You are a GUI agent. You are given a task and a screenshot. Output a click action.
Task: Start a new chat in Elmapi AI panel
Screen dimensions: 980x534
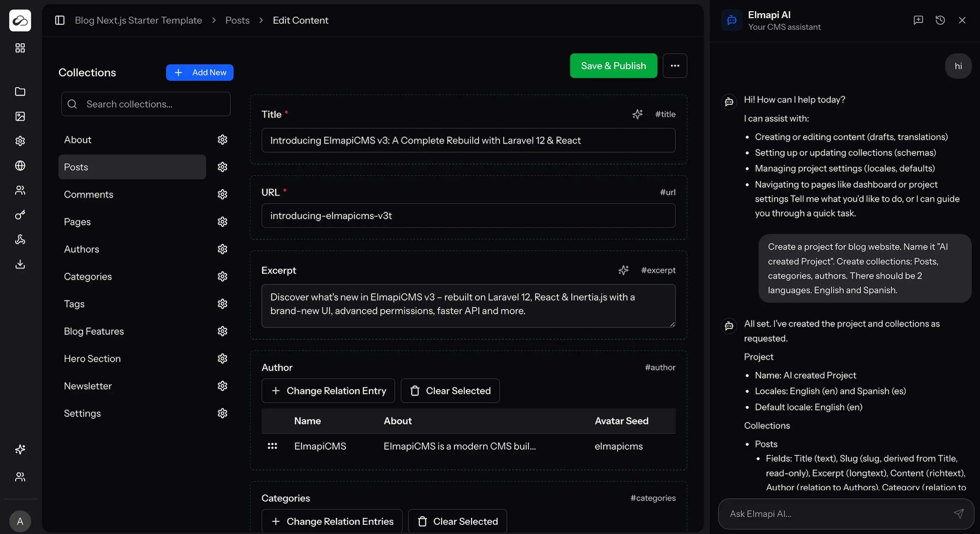(918, 20)
